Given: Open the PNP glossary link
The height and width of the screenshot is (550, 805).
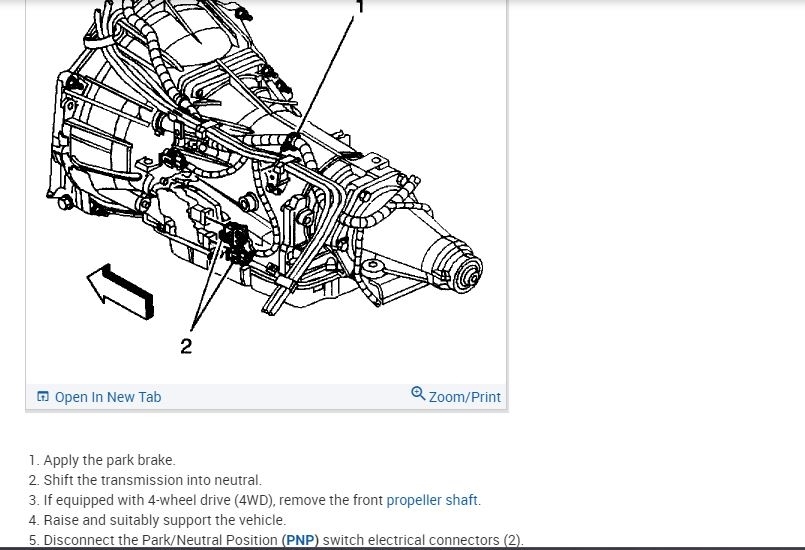Looking at the screenshot, I should click(x=300, y=540).
